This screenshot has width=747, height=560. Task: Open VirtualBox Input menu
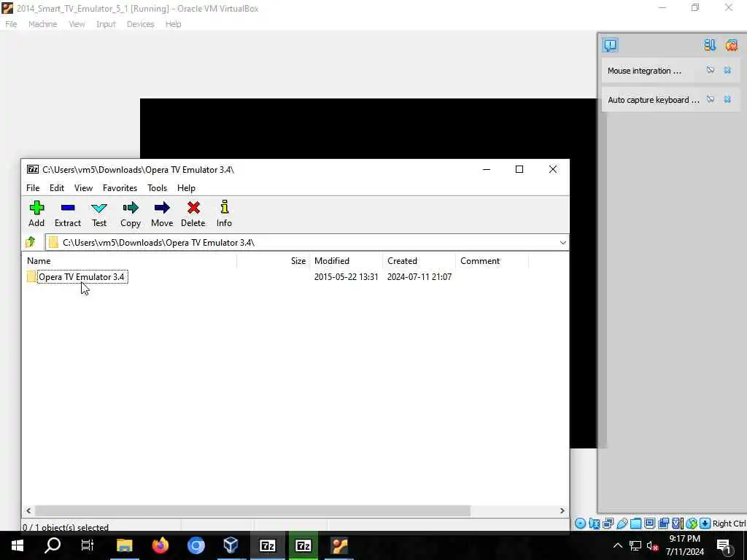(x=106, y=24)
